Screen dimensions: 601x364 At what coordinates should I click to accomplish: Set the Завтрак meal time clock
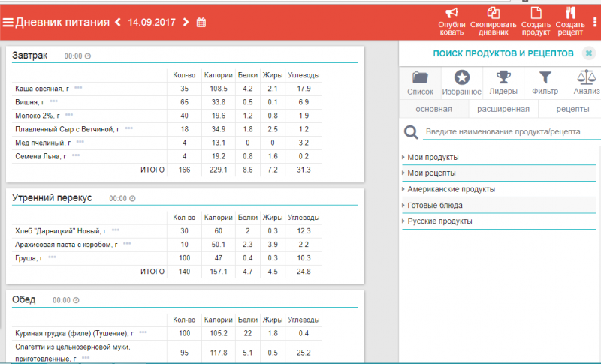(88, 56)
